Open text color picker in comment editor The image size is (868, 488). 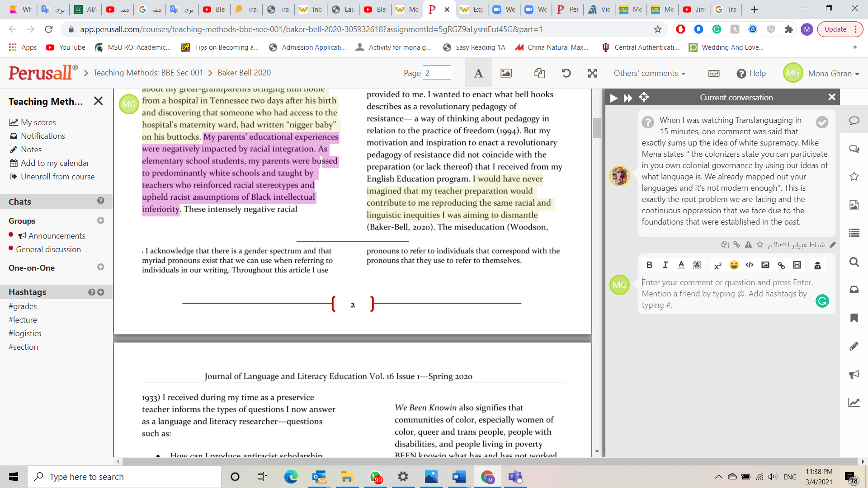pos(681,265)
